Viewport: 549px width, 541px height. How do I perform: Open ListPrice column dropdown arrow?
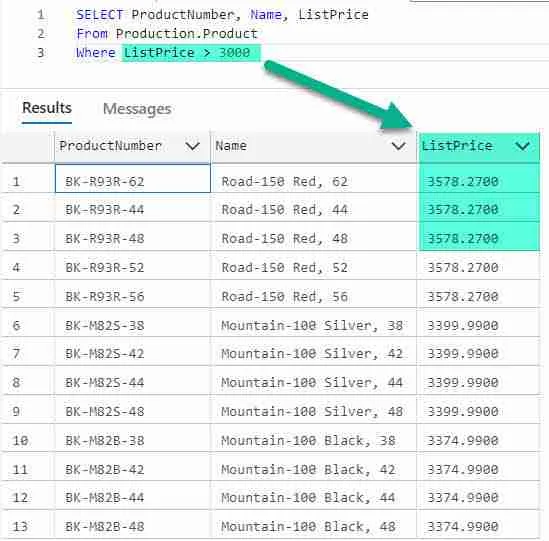522,146
